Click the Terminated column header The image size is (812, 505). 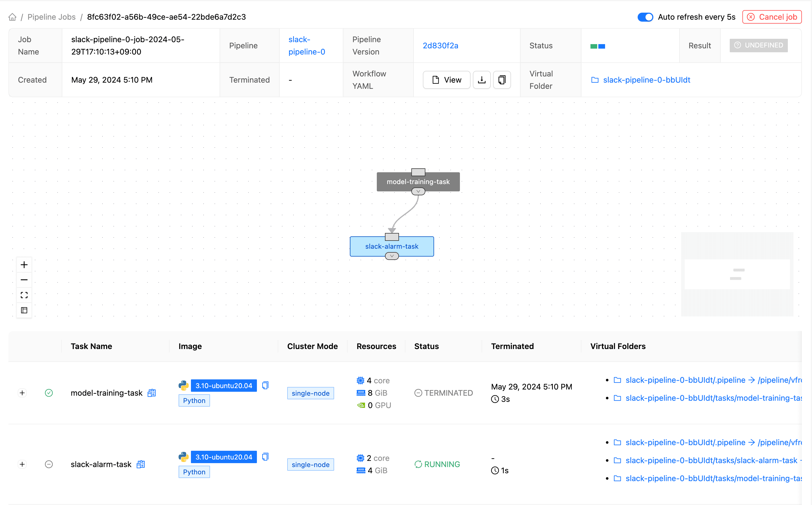click(x=512, y=346)
